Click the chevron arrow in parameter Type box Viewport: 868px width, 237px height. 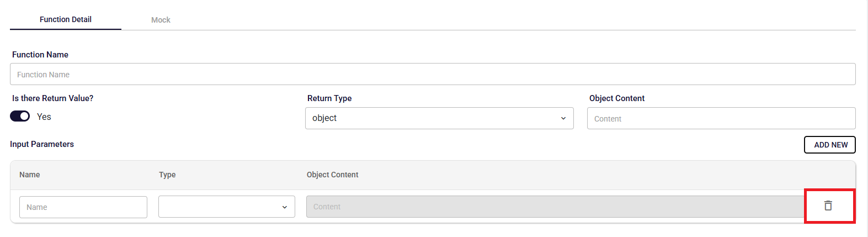click(x=285, y=207)
